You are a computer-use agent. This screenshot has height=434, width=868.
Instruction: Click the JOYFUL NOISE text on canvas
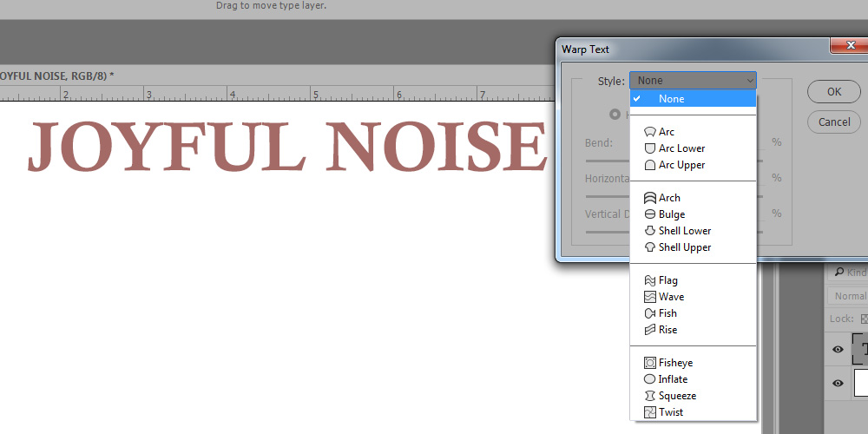pos(286,146)
